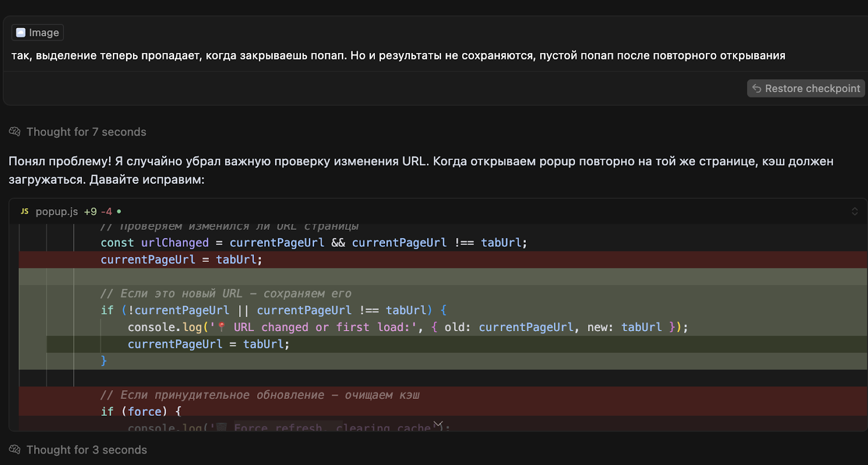Click the undo arrow icon in Restore checkpoint
868x465 pixels.
[757, 88]
